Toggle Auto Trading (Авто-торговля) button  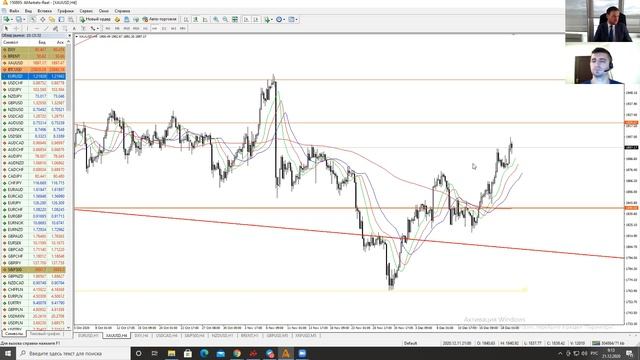tap(160, 19)
